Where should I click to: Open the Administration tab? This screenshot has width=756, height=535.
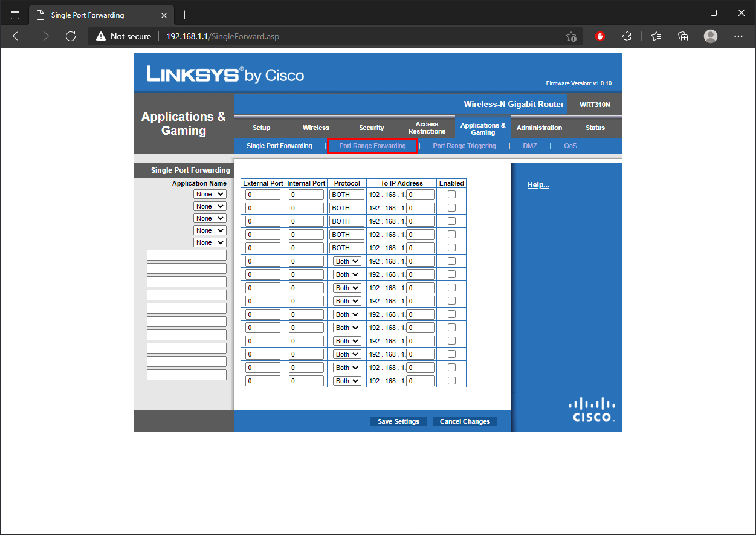[x=539, y=128]
